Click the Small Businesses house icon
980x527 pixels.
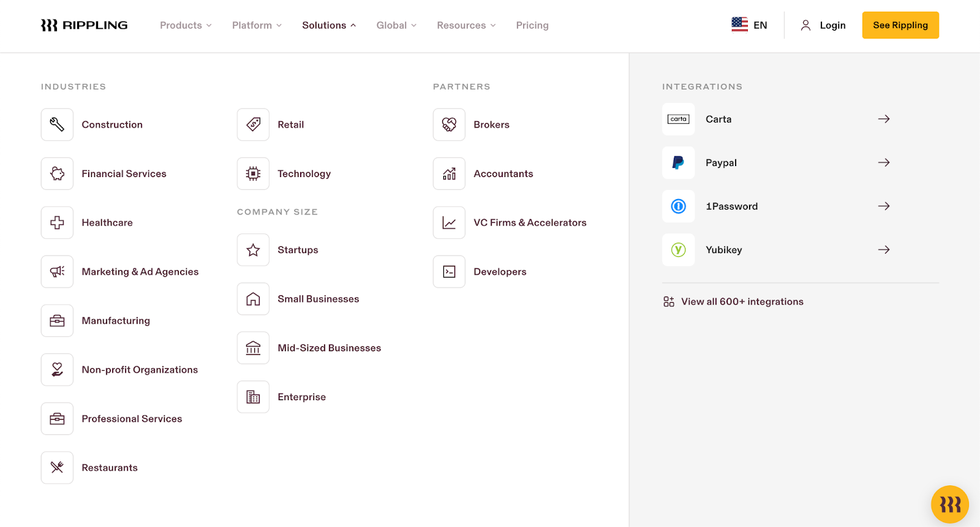tap(253, 298)
